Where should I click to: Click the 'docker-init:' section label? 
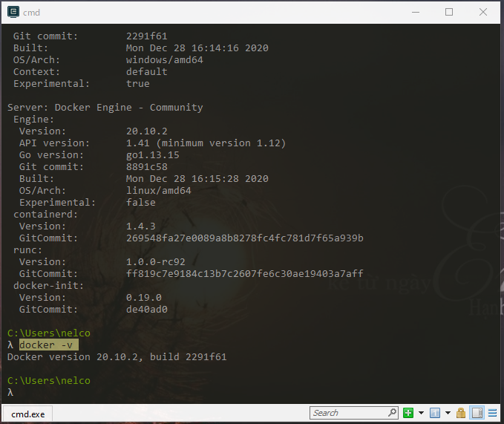tap(48, 285)
